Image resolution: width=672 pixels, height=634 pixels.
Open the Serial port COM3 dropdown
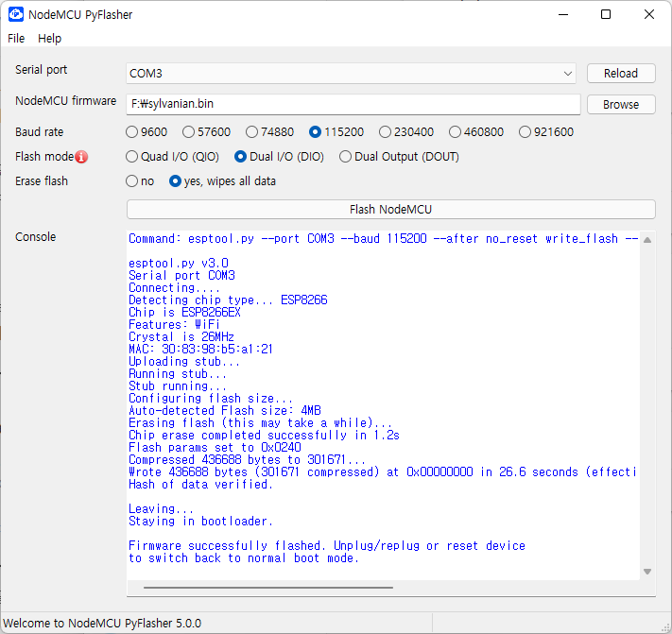click(x=351, y=74)
